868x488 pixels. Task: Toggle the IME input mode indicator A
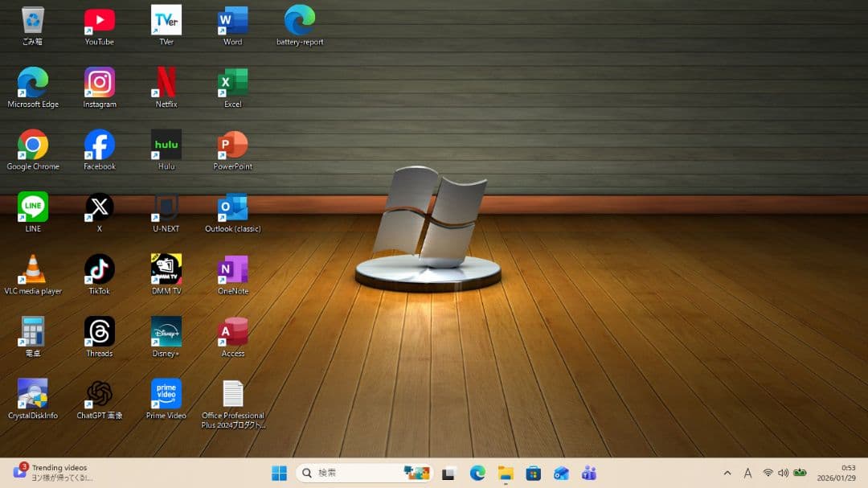coord(747,474)
